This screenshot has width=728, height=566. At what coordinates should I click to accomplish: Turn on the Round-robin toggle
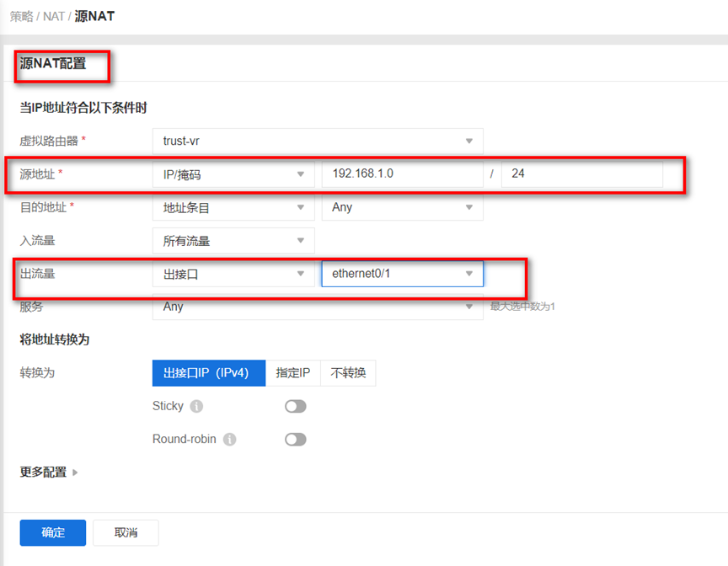click(295, 440)
